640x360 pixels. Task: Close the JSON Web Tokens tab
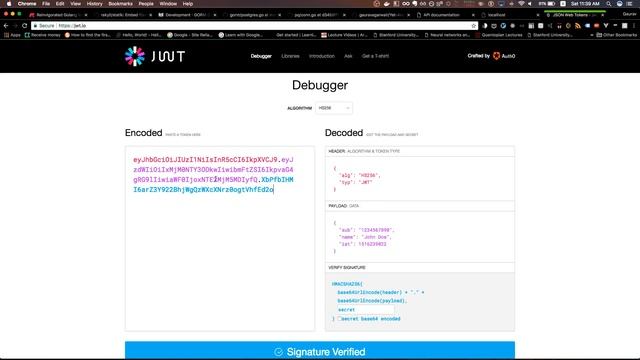(x=602, y=15)
